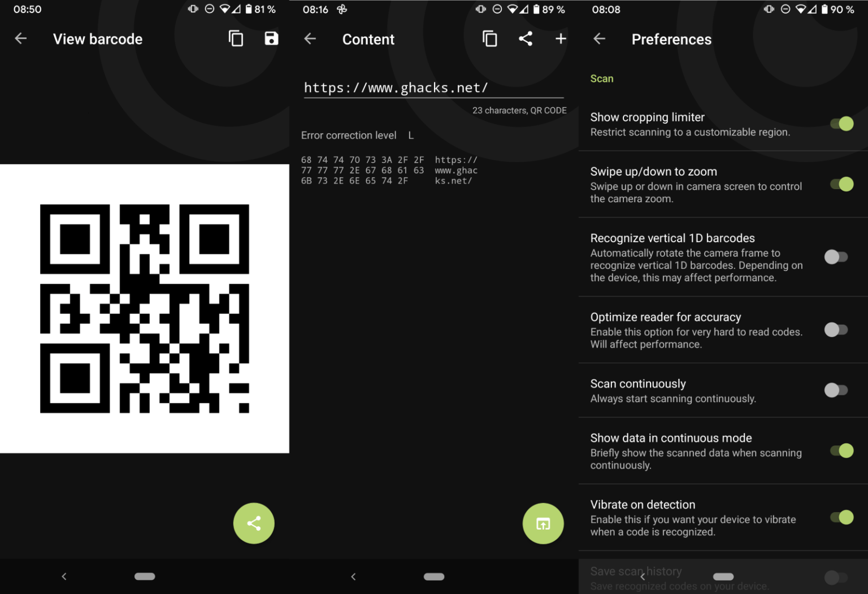Turn on Scan continuously
This screenshot has width=868, height=594.
(836, 390)
